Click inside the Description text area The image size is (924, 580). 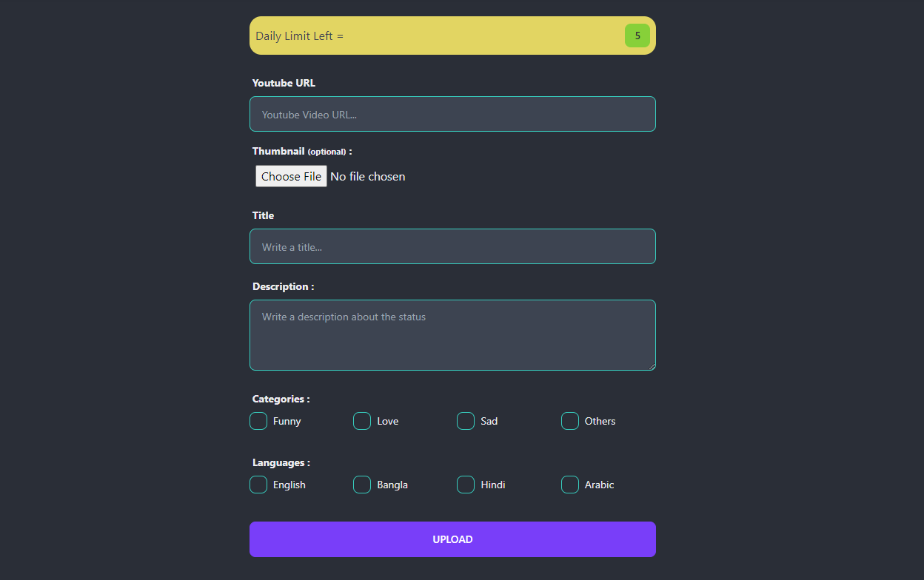452,334
